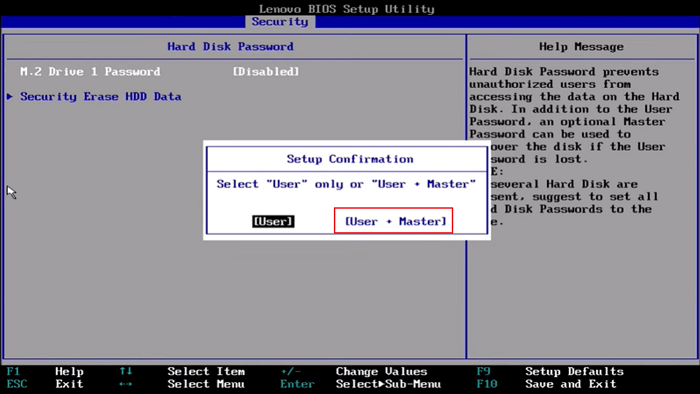The image size is (700, 394).
Task: Click the ESC Exit key hint
Action: (x=45, y=384)
